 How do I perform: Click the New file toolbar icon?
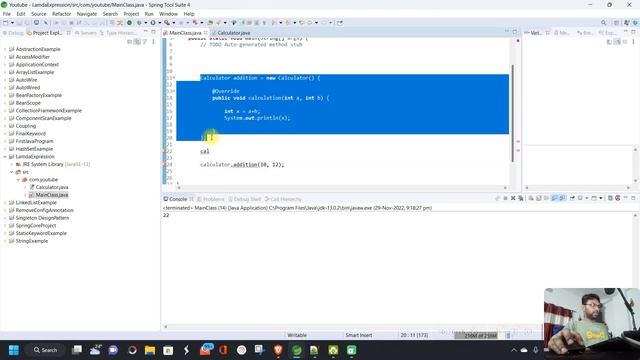pos(6,23)
